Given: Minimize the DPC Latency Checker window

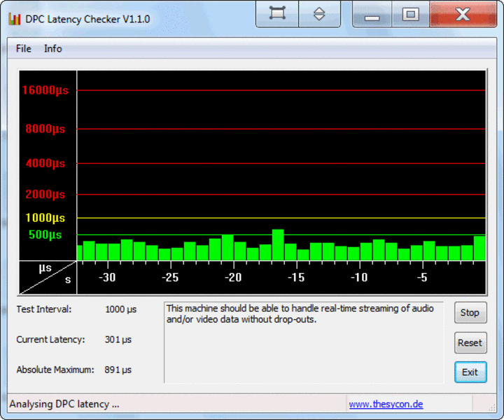Looking at the screenshot, I should (x=372, y=13).
